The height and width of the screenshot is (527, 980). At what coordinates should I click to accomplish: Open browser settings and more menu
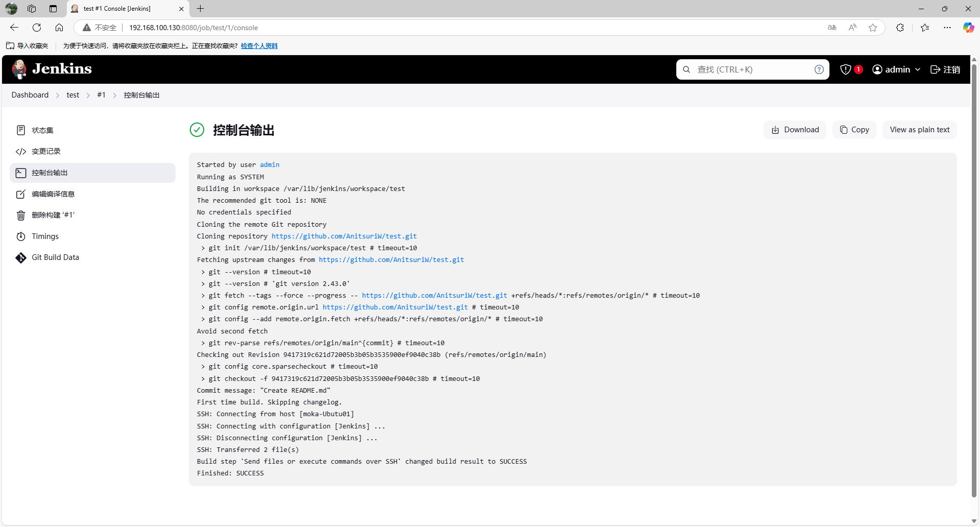pos(947,28)
